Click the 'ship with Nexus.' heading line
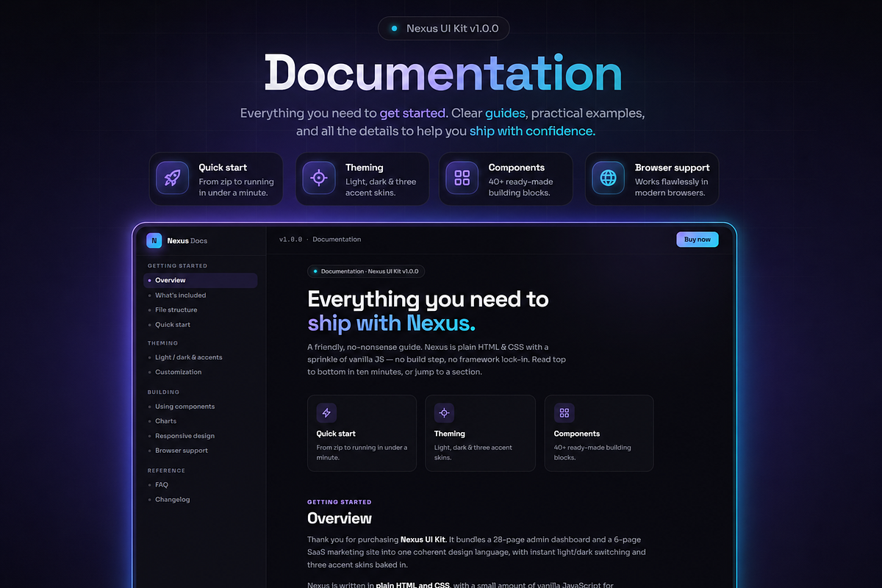The image size is (882, 588). point(392,323)
